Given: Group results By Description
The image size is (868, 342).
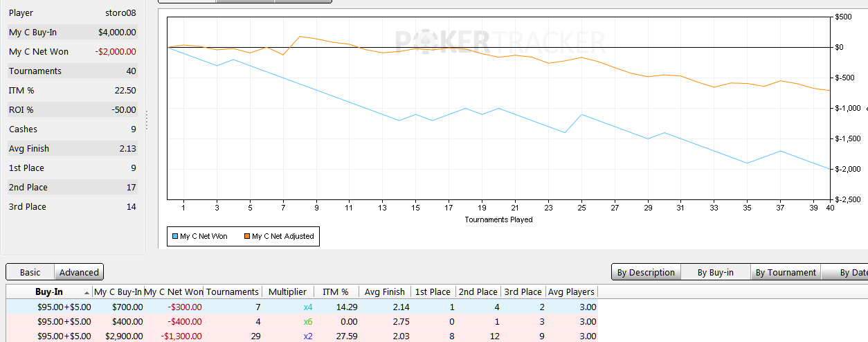Looking at the screenshot, I should (x=646, y=272).
